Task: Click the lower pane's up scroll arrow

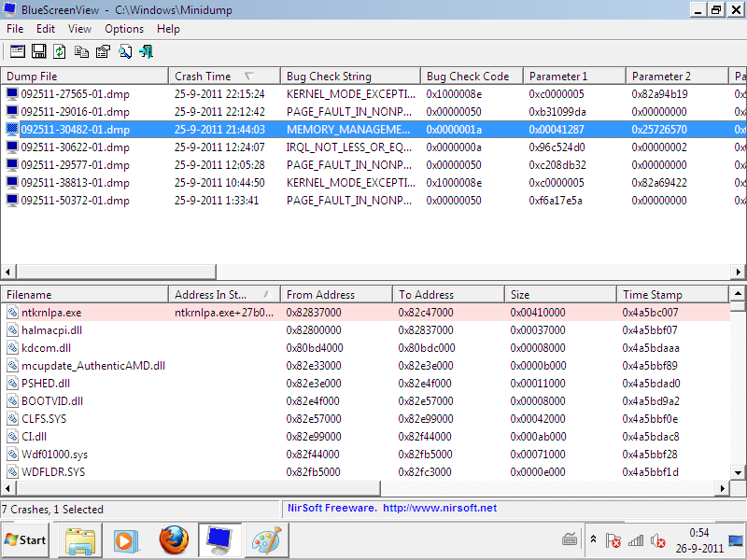Action: tap(738, 293)
